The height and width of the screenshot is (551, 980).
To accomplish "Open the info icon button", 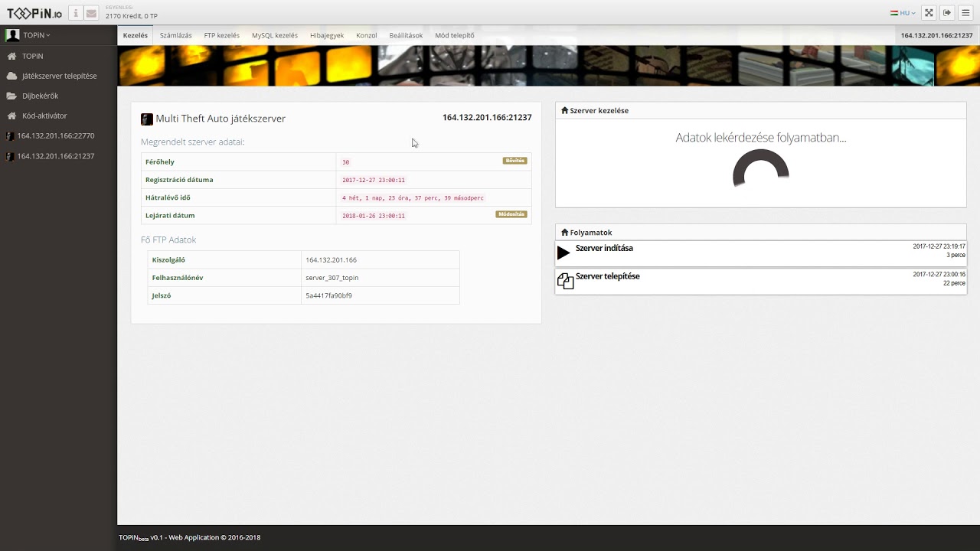I will point(76,13).
